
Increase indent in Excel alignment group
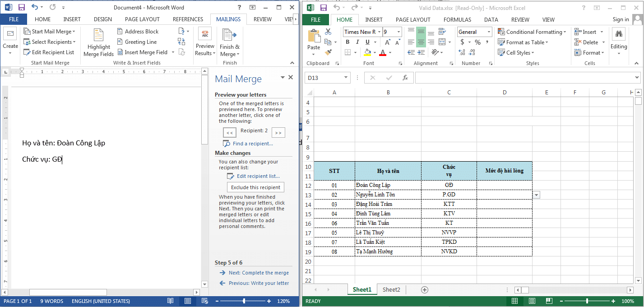point(421,52)
